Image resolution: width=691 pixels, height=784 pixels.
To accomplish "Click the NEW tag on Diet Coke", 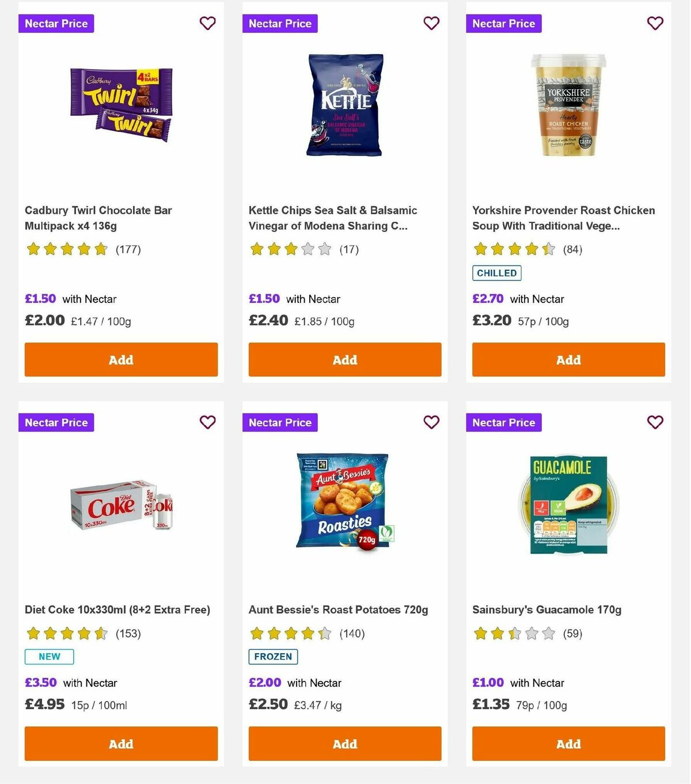I will (x=49, y=656).
